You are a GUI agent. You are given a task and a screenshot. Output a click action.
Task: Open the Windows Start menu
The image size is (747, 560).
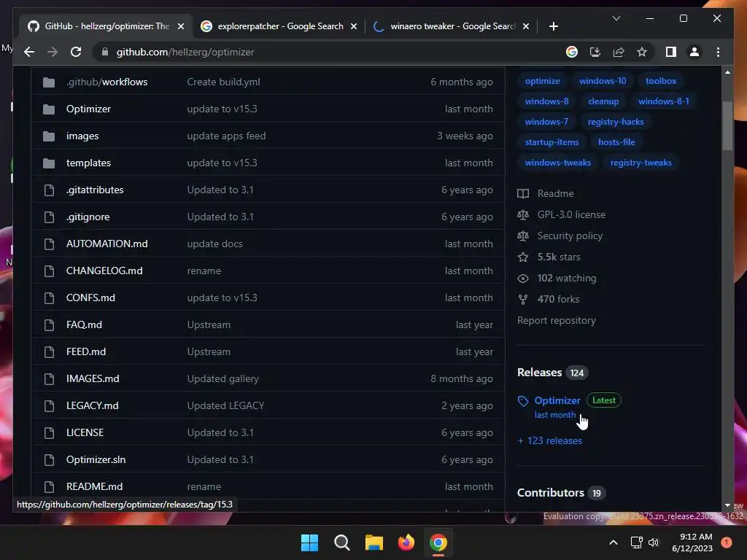tap(309, 542)
